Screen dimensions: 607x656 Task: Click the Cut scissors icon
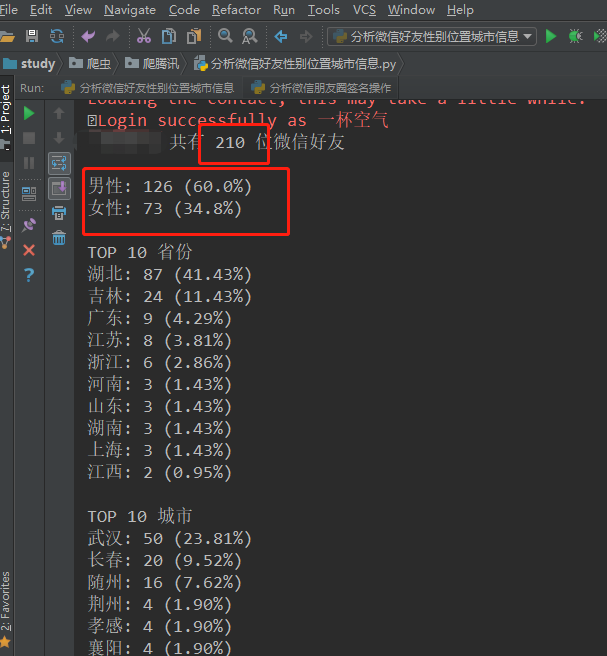coord(144,36)
